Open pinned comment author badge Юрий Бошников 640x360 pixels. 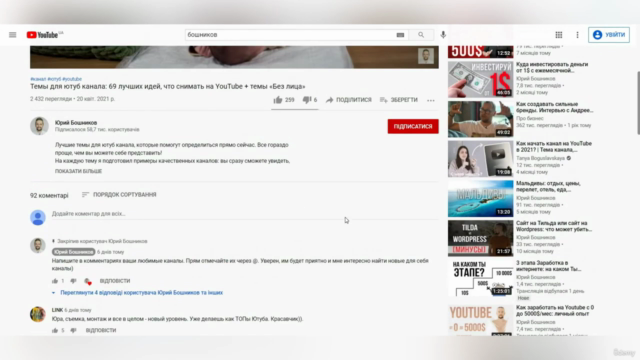[73, 252]
